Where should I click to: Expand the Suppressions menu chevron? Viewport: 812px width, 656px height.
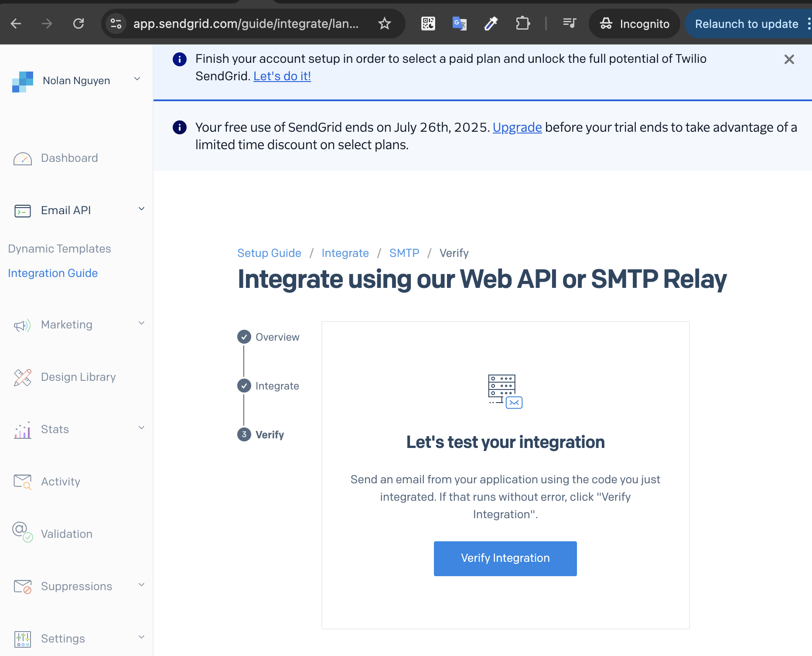tap(141, 585)
